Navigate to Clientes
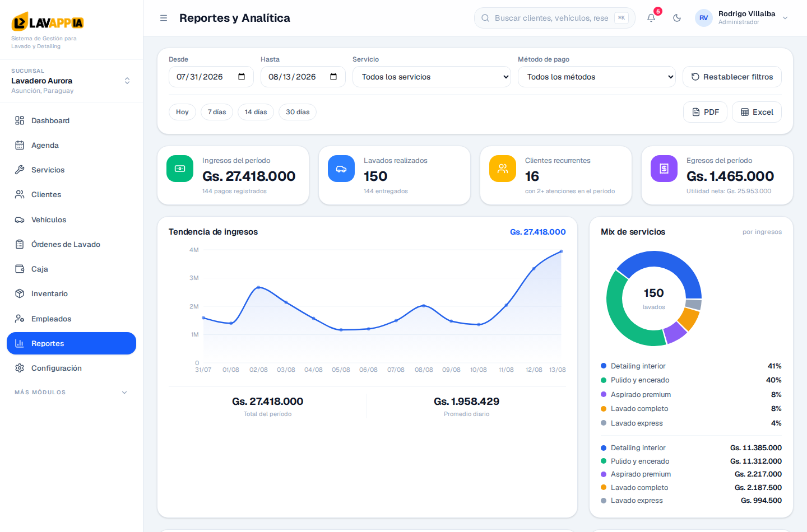807x532 pixels. [x=71, y=194]
